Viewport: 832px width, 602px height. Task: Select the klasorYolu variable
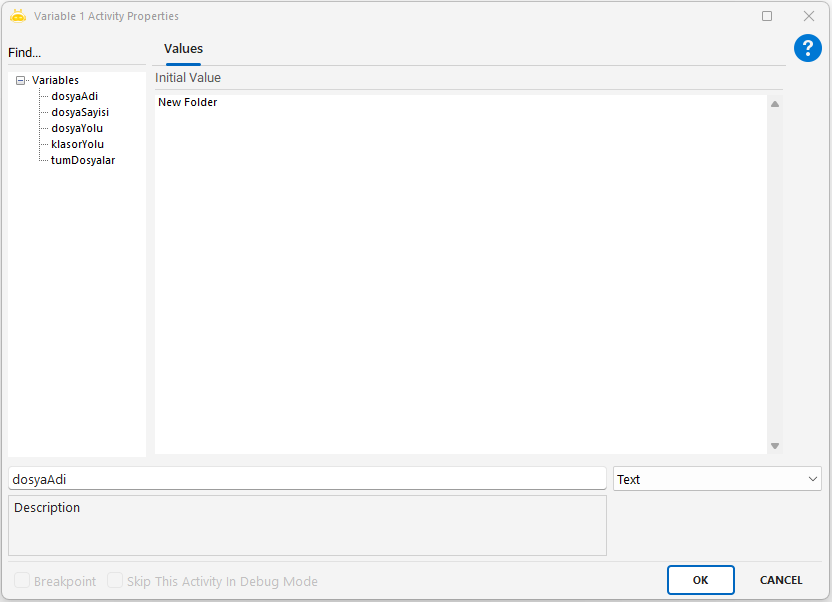click(x=77, y=144)
